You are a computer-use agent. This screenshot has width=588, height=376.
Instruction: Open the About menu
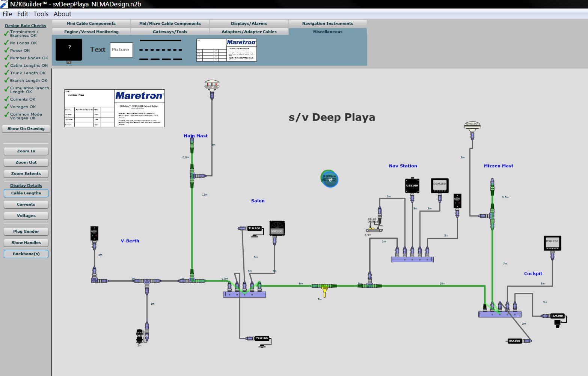tap(62, 14)
